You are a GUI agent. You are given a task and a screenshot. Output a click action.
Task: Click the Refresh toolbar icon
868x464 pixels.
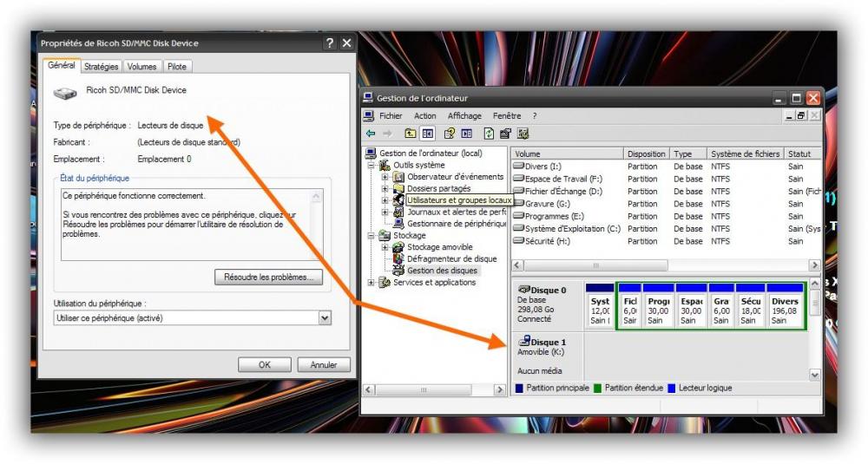pyautogui.click(x=489, y=134)
